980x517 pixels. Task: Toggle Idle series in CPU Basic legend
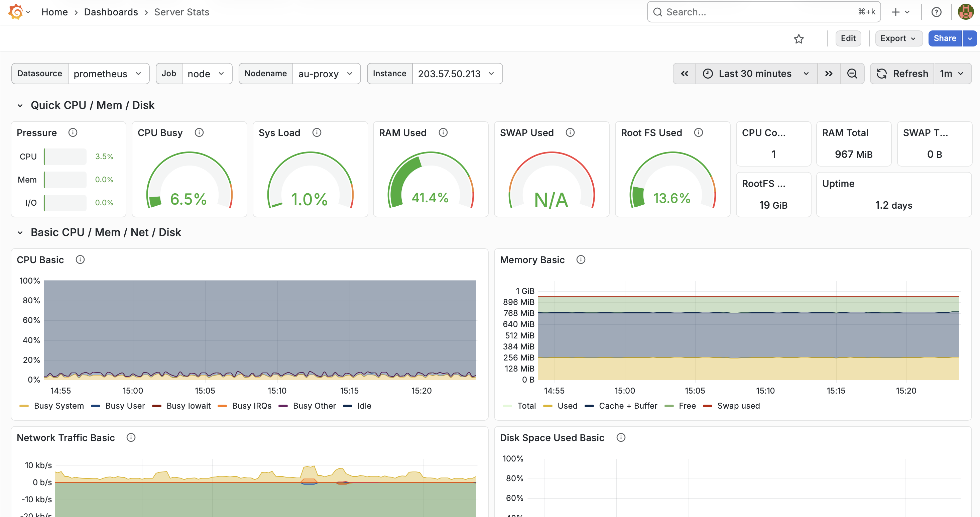tap(364, 406)
